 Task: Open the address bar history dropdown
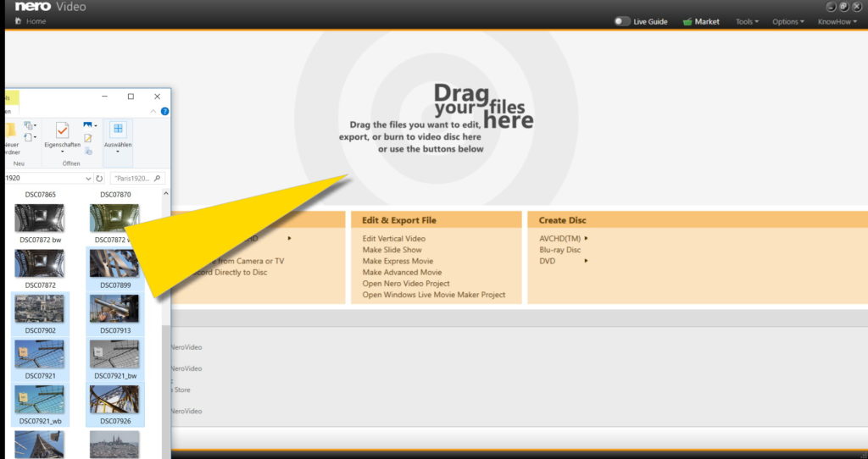click(x=88, y=178)
